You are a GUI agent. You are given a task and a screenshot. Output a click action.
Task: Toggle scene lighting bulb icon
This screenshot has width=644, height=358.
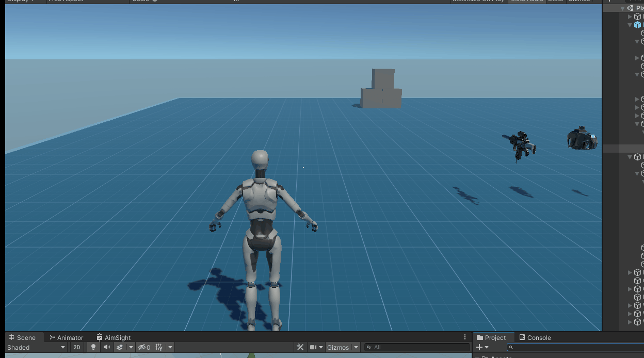[93, 347]
